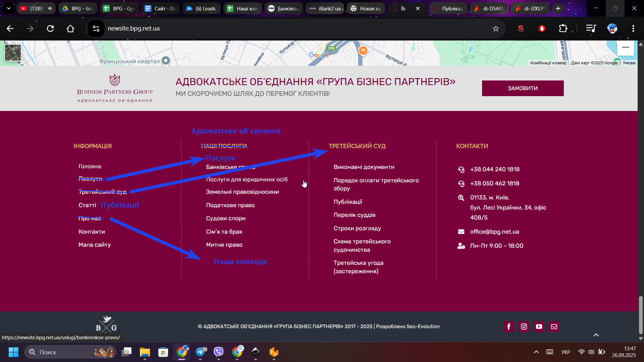644x362 pixels.
Task: Bookmark this page with the star icon
Action: (x=496, y=28)
